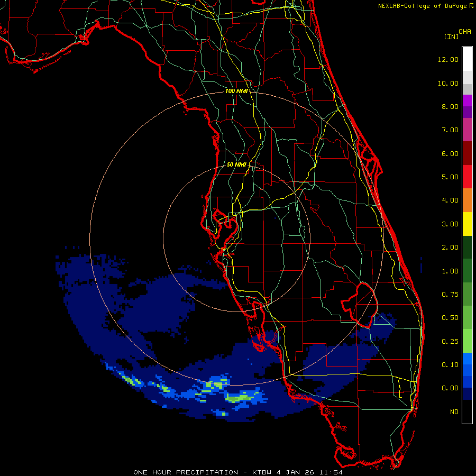The image size is (476, 476).
Task: Click the 2.00 scale value
Action: 450,248
